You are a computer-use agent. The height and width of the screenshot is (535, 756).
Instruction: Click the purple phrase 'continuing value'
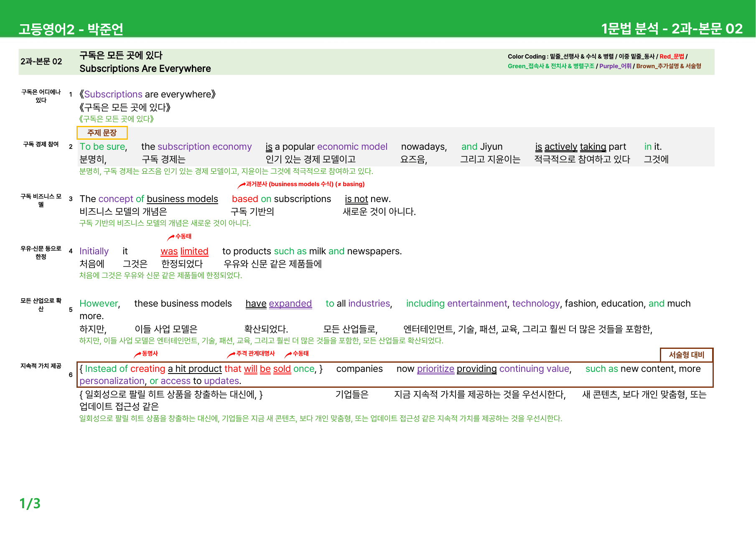pyautogui.click(x=534, y=369)
